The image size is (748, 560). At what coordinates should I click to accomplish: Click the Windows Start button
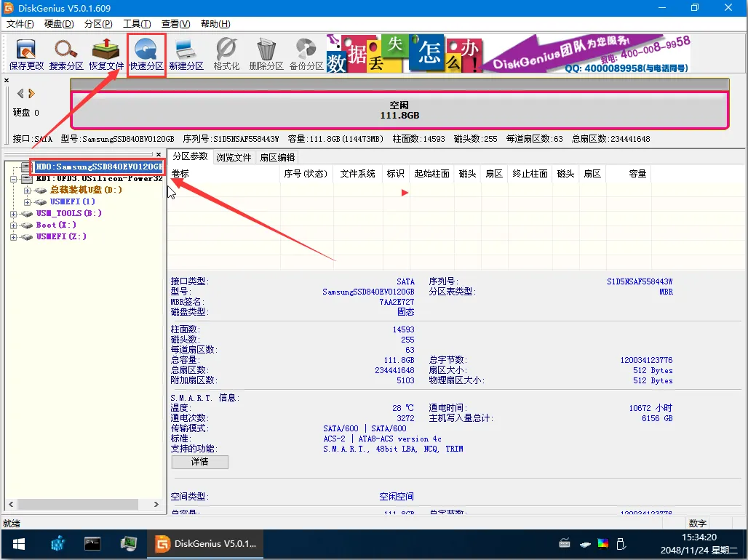coord(18,544)
